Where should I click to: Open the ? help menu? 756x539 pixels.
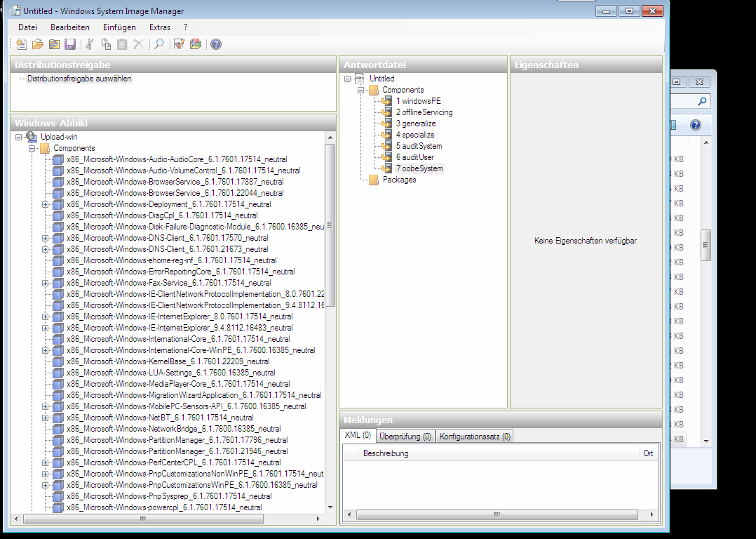tap(186, 27)
